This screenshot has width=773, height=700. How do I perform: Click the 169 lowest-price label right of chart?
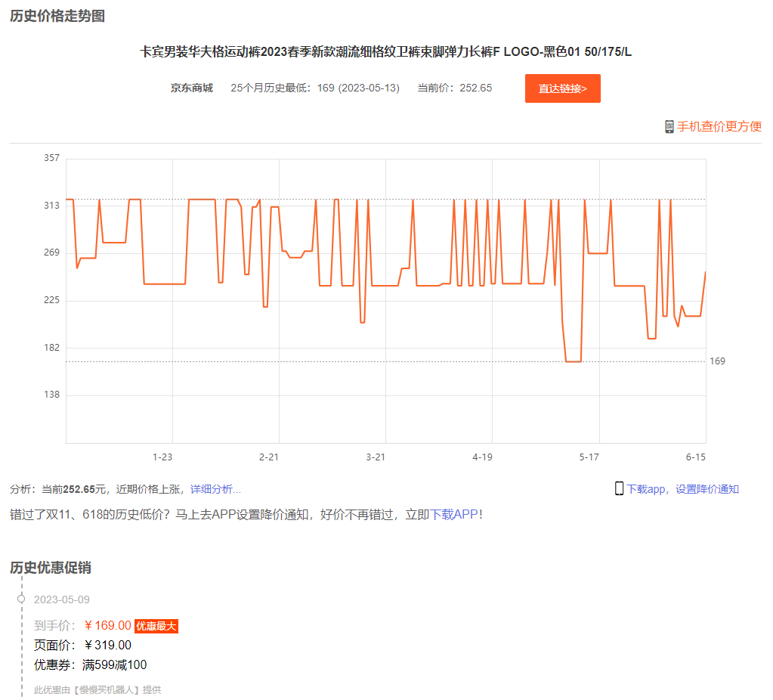[x=717, y=361]
